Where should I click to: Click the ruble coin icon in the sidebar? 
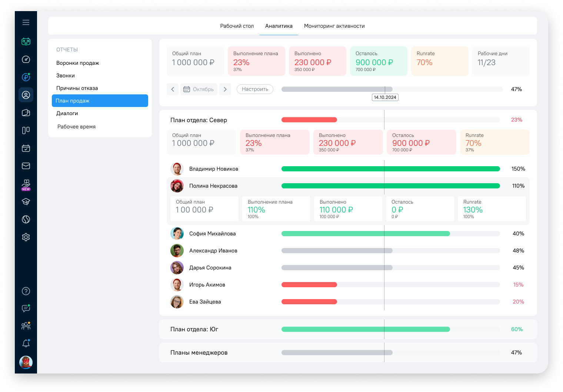coord(26,77)
